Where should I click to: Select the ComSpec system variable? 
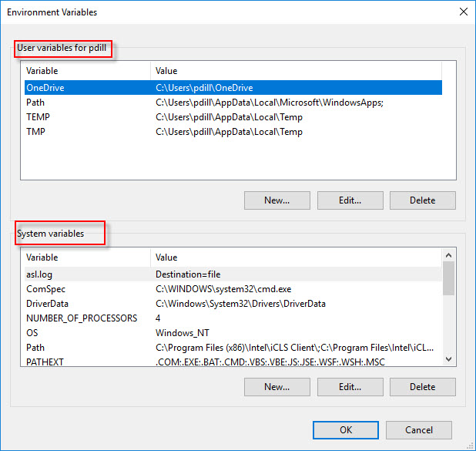(x=233, y=288)
